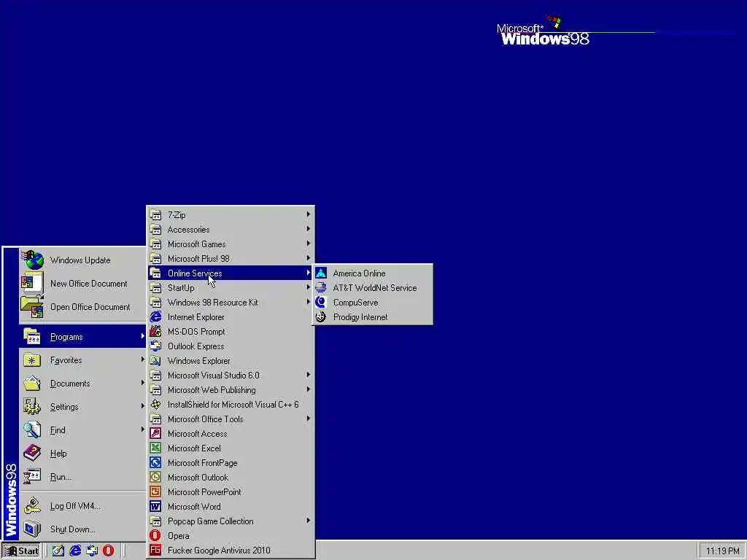Image resolution: width=747 pixels, height=560 pixels.
Task: Click the Outlook Express icon in Programs menu
Action: (x=155, y=346)
